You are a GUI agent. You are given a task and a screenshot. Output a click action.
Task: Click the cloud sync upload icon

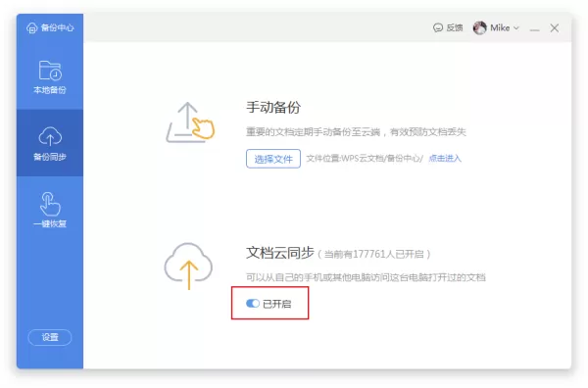(188, 266)
